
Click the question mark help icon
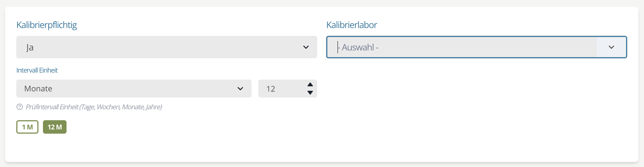point(19,107)
